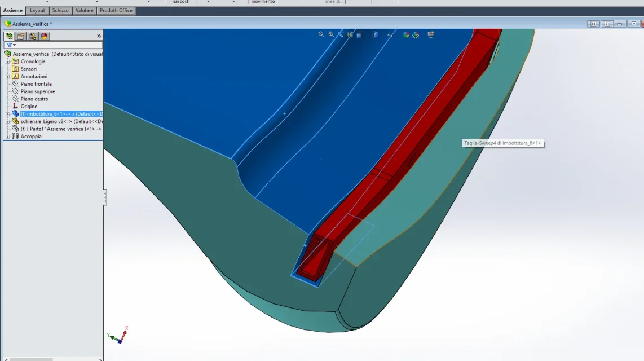This screenshot has width=644, height=361.
Task: Open the tree filter funnel dropdown
Action: click(x=11, y=45)
